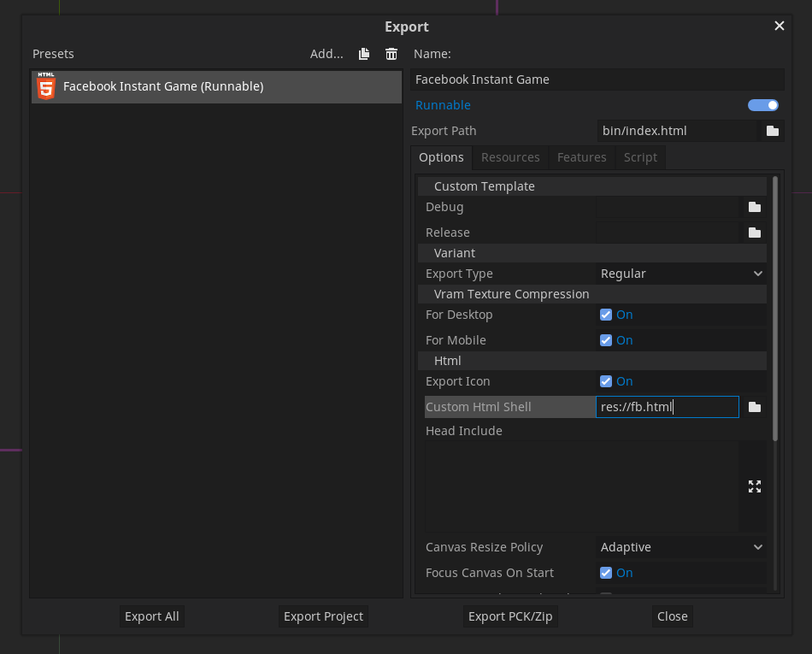Switch to the Script tab
The width and height of the screenshot is (812, 654).
(x=640, y=157)
